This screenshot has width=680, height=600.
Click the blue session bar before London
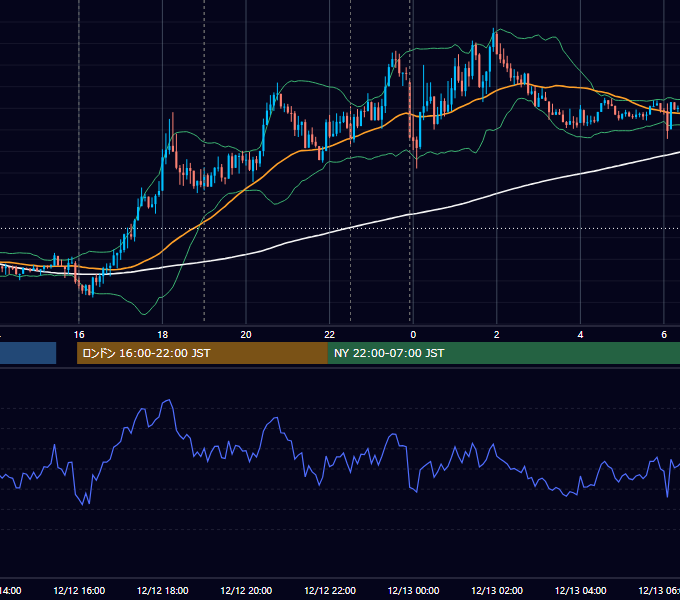[28, 353]
